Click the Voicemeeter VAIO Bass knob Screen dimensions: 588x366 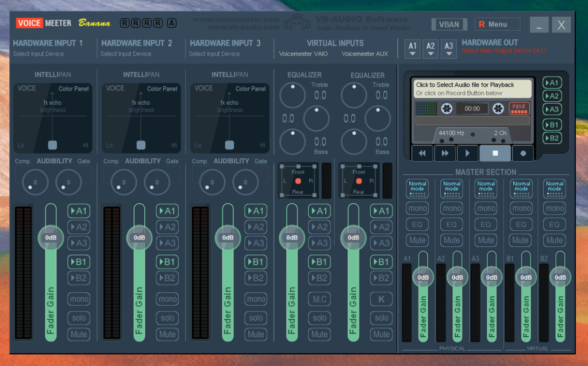click(293, 142)
